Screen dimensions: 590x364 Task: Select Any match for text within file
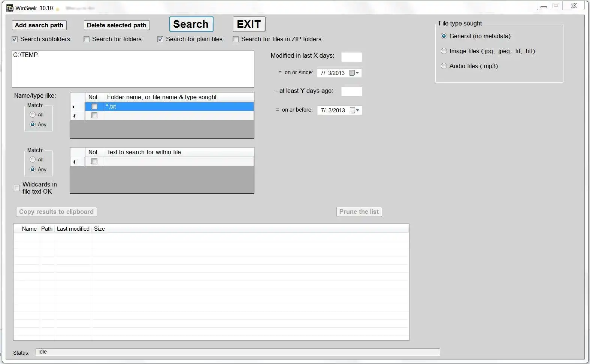[x=33, y=170]
